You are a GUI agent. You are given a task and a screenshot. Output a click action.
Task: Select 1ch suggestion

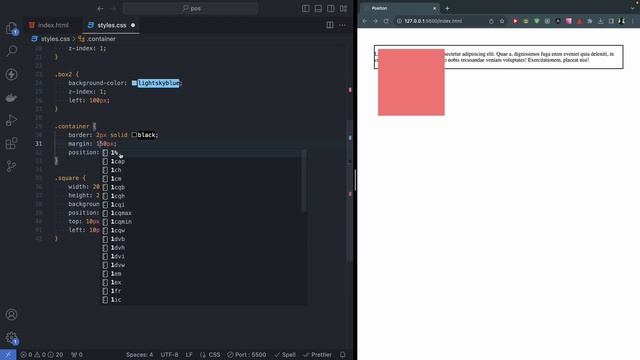tap(204, 170)
